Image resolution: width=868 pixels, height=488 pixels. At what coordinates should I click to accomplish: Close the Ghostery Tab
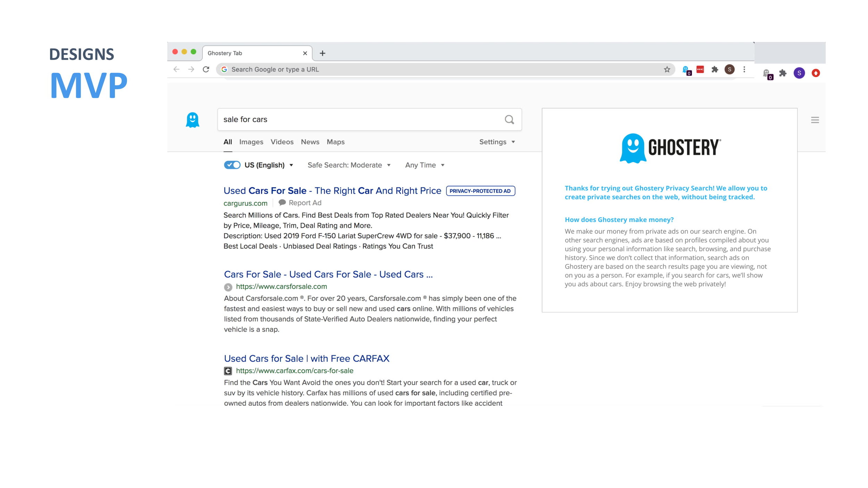click(x=305, y=53)
